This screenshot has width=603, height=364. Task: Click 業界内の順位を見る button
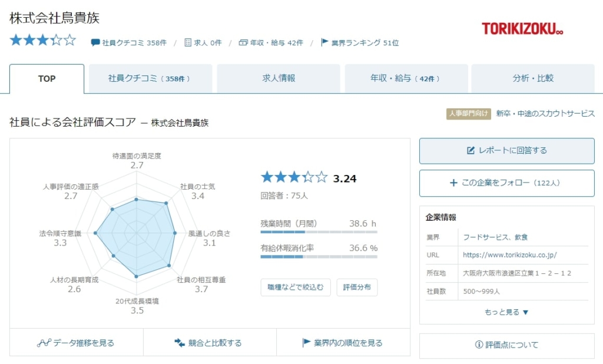343,343
